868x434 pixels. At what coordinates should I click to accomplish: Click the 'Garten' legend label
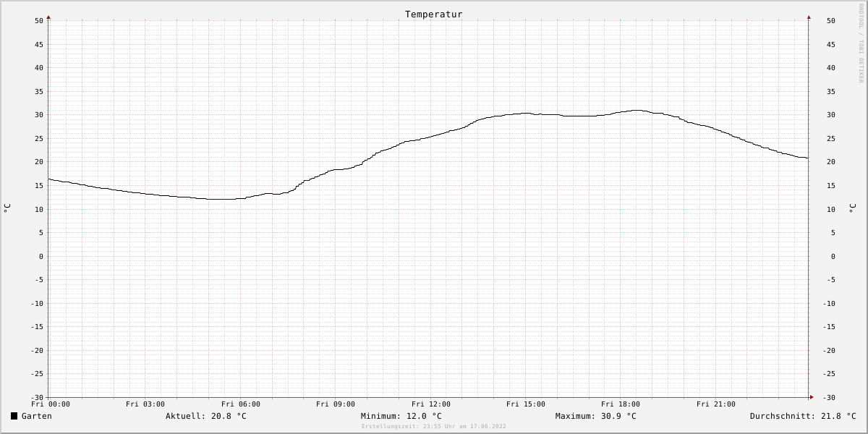pos(36,416)
